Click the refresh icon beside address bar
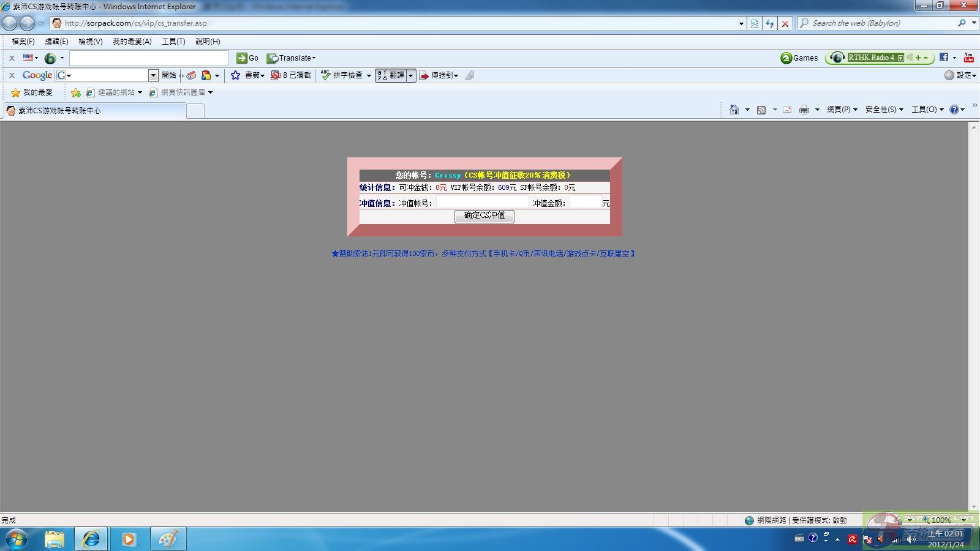Viewport: 980px width, 551px height. point(770,23)
